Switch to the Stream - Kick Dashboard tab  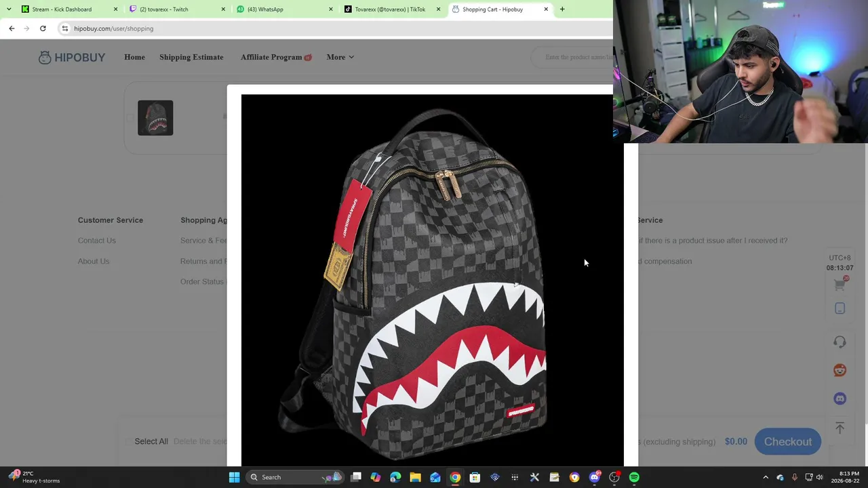pyautogui.click(x=68, y=9)
